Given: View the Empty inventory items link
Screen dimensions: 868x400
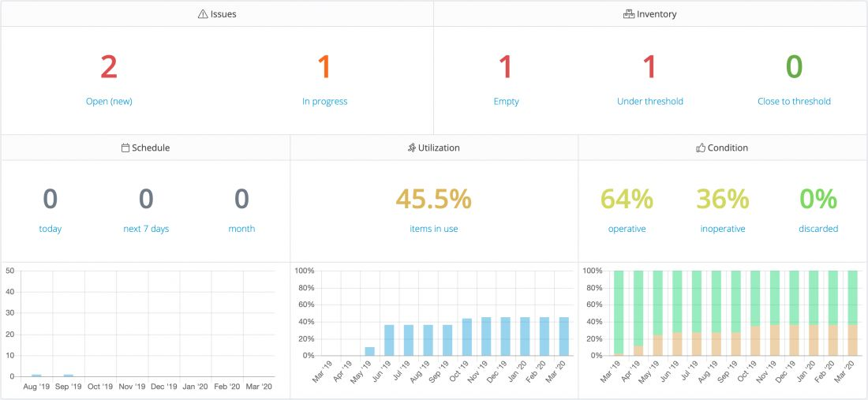Looking at the screenshot, I should [506, 101].
